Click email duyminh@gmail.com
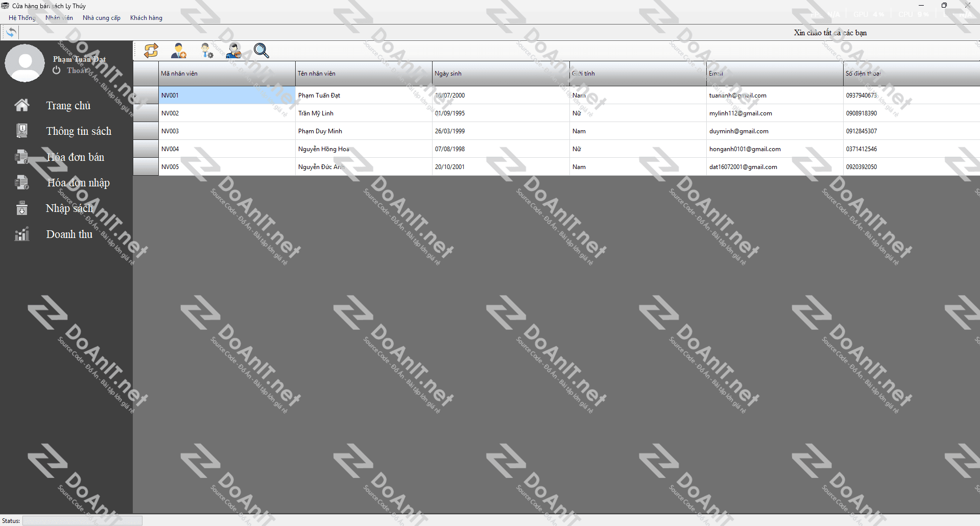Viewport: 980px width, 526px height. [x=775, y=131]
